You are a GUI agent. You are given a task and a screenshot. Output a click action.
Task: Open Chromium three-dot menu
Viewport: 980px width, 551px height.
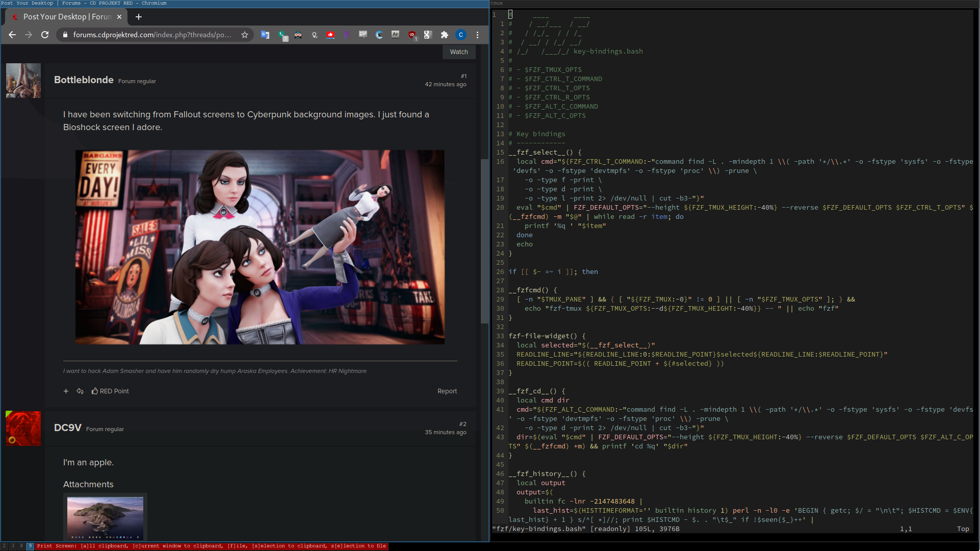pyautogui.click(x=477, y=35)
